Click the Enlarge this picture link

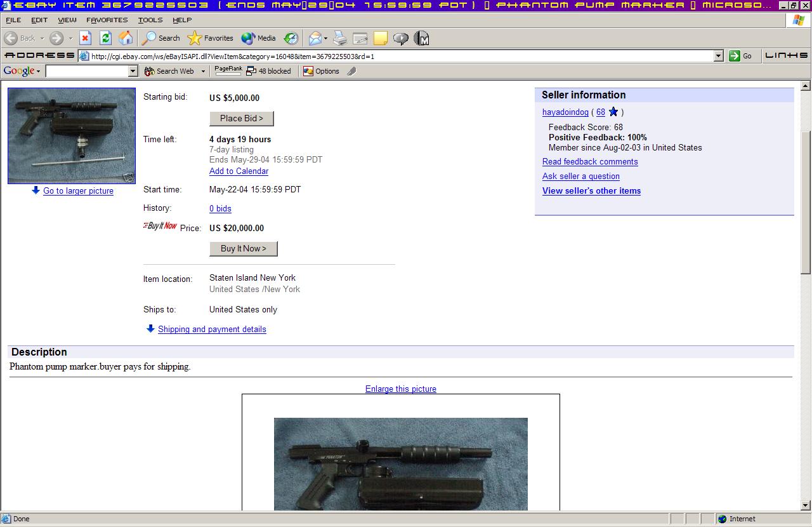point(401,389)
